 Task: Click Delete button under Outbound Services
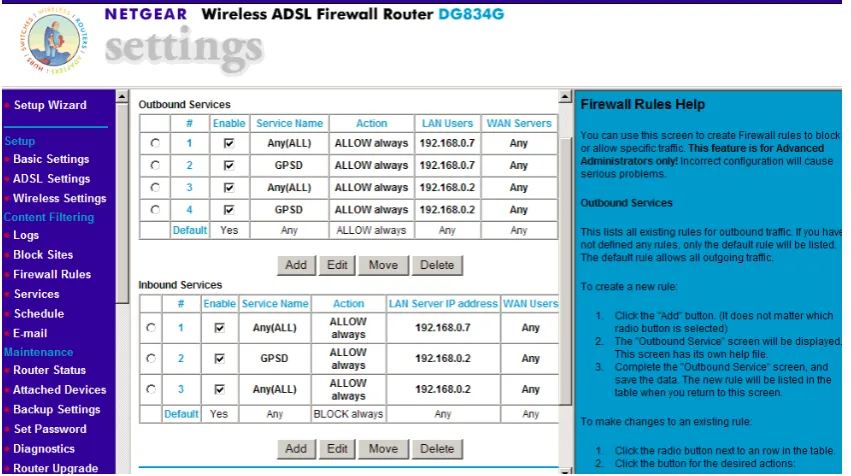pos(437,265)
